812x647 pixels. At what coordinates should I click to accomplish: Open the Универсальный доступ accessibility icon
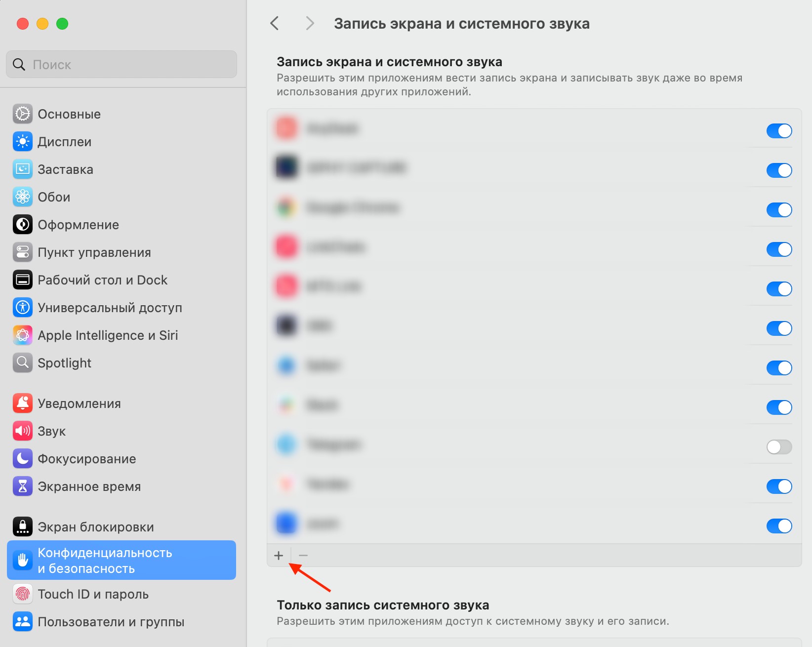pyautogui.click(x=23, y=308)
